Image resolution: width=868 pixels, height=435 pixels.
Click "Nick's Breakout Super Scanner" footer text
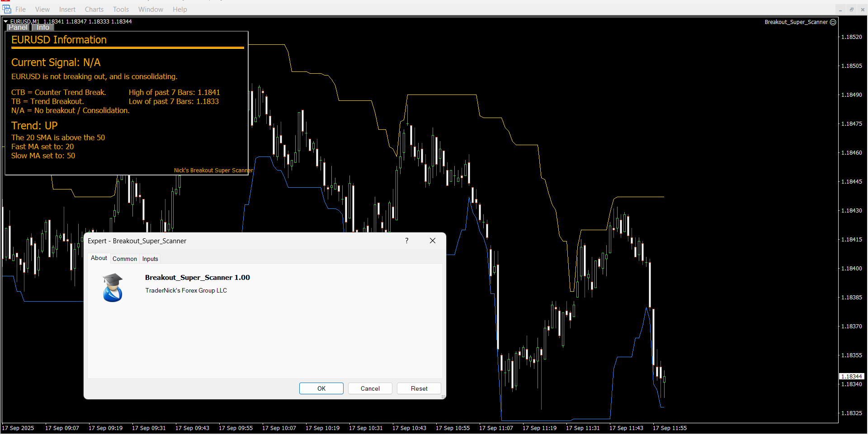coord(213,170)
